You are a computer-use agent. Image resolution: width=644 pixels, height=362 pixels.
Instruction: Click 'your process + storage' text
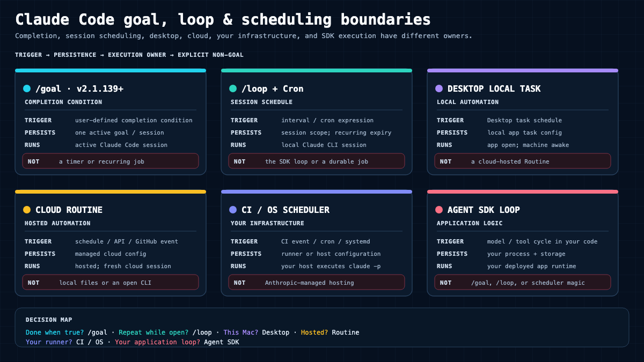pos(526,254)
